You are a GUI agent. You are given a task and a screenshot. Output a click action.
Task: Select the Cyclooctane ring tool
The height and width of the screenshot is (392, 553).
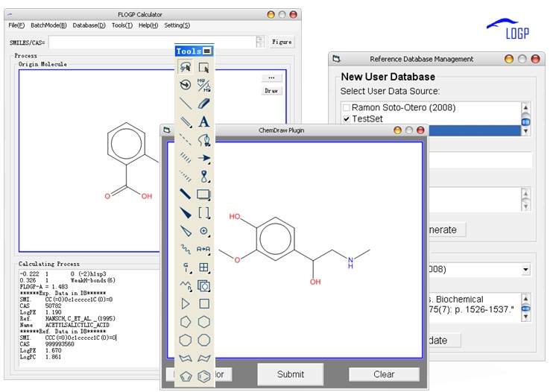click(x=204, y=340)
